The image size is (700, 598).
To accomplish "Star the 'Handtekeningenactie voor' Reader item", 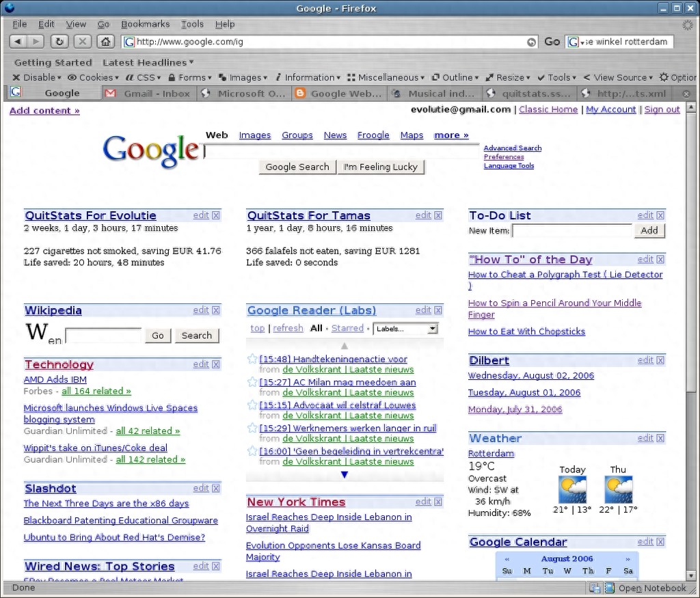I will coord(252,359).
